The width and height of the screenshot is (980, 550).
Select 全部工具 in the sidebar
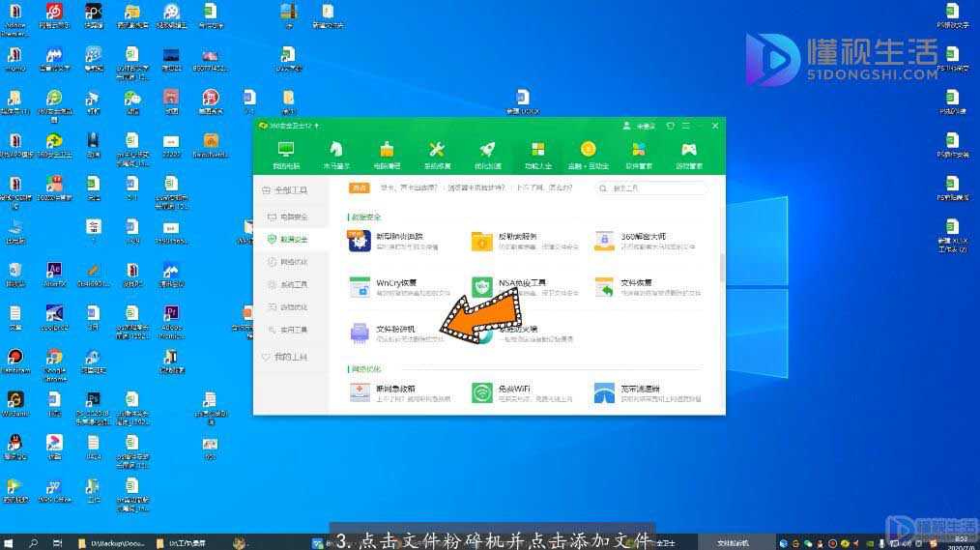(291, 190)
